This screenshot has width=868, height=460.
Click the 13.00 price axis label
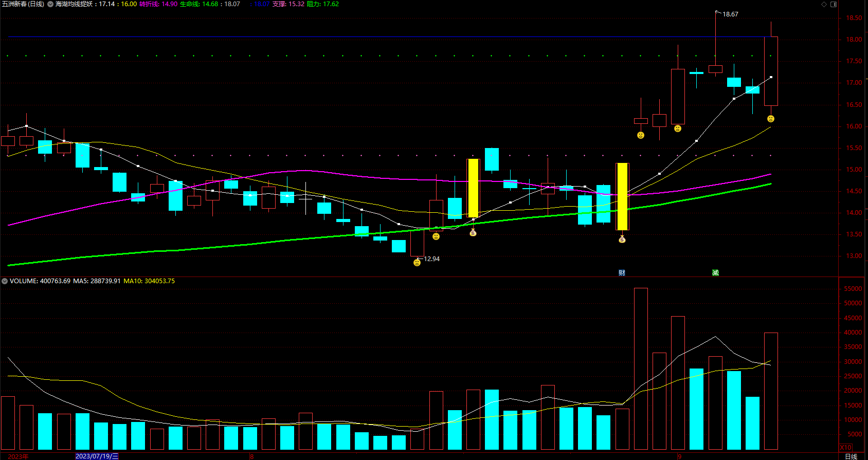(854, 256)
